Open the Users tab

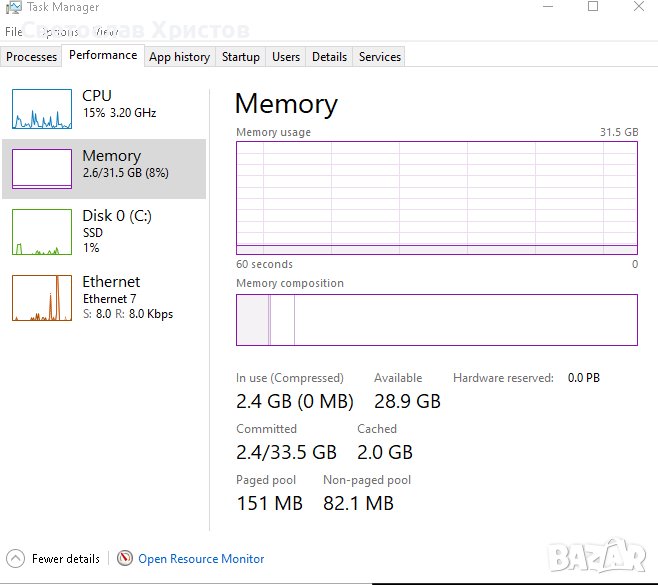[286, 57]
